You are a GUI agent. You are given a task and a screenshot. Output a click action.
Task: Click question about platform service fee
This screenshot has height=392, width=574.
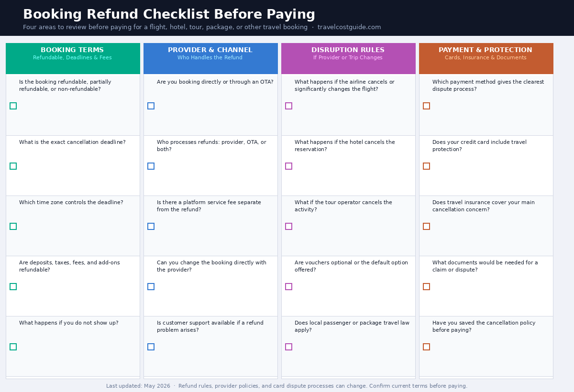[209, 206]
